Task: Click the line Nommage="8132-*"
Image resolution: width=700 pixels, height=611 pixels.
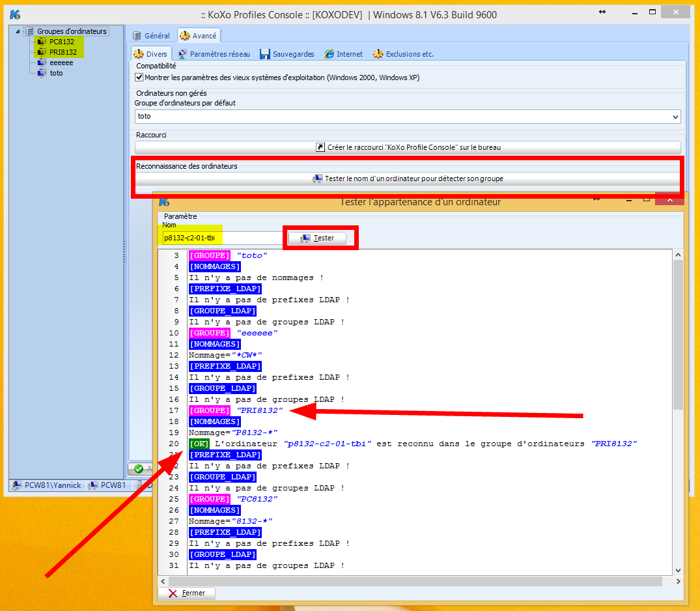Action: [231, 521]
